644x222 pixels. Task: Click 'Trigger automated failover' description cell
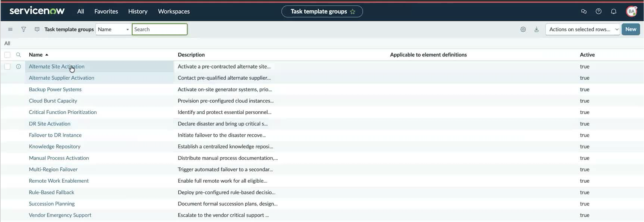point(225,169)
